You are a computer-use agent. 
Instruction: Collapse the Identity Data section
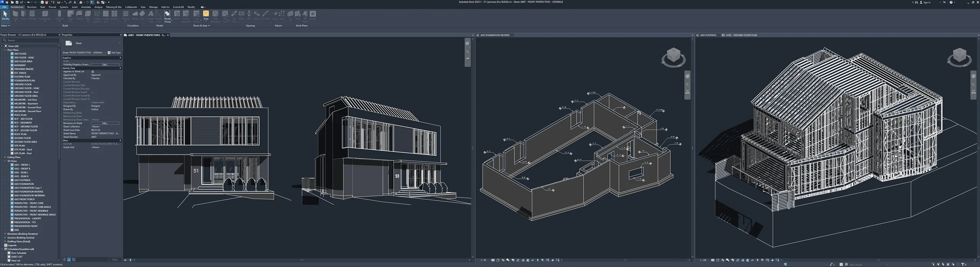[x=120, y=68]
